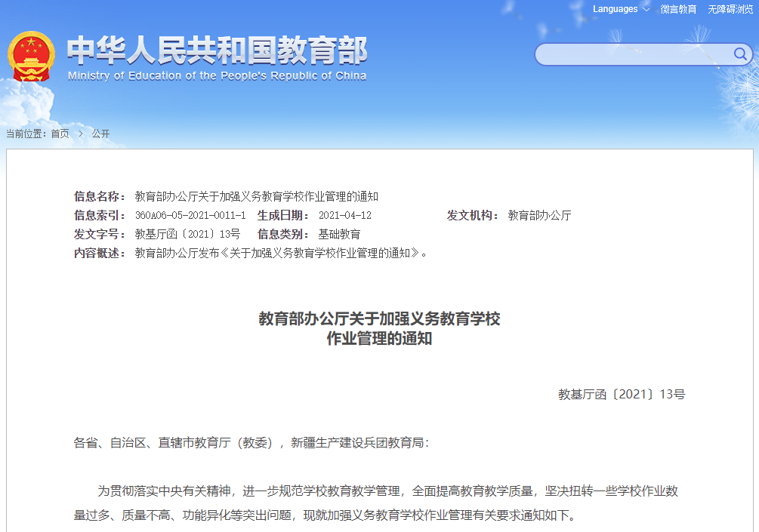Open 微言教育 from the top bar
The image size is (759, 532).
(x=680, y=9)
